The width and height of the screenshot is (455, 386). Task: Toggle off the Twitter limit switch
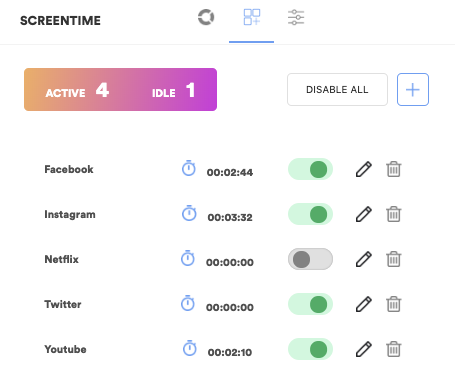(x=310, y=304)
